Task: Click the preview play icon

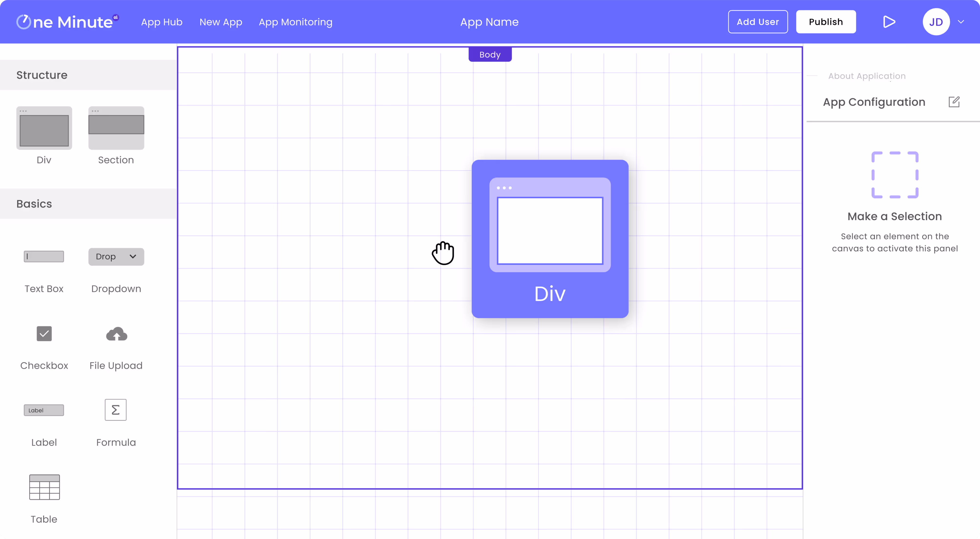Action: (x=889, y=22)
